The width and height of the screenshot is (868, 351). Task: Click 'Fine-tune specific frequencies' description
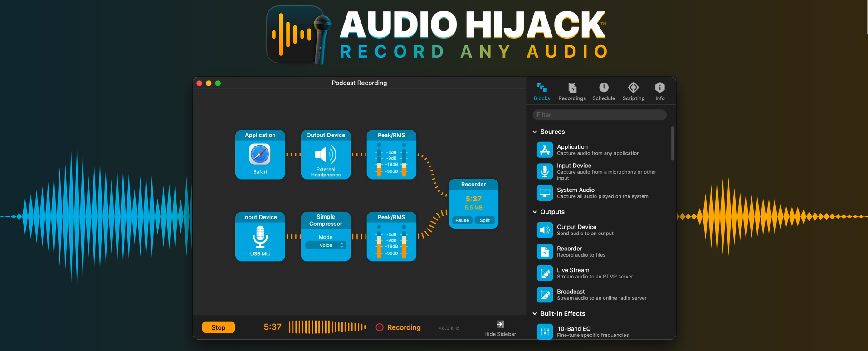593,335
